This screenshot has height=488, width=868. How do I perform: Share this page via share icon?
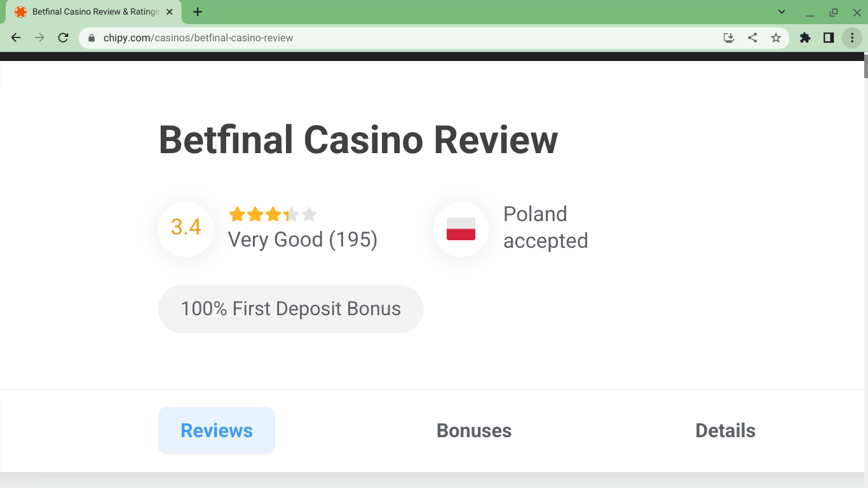coord(752,38)
